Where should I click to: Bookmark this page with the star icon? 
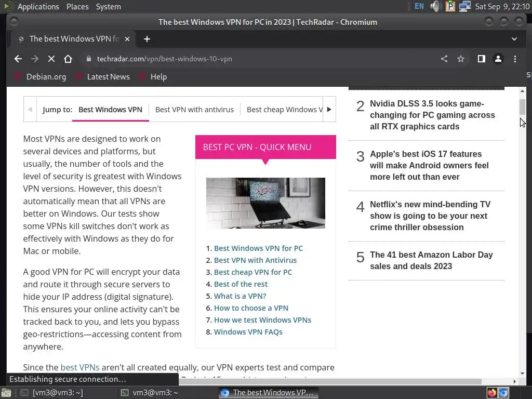461,59
